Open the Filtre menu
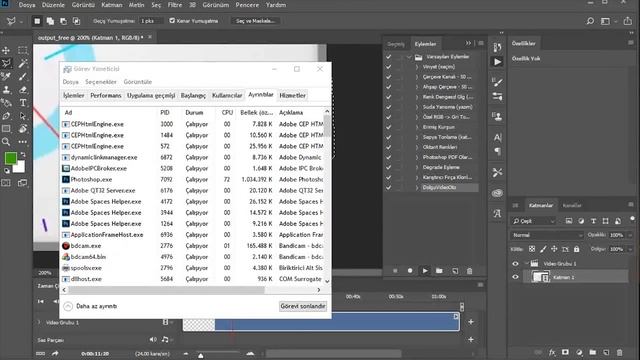 click(x=175, y=5)
